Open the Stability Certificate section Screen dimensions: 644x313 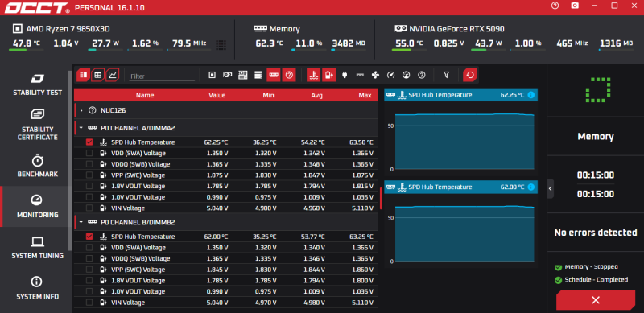tap(37, 125)
